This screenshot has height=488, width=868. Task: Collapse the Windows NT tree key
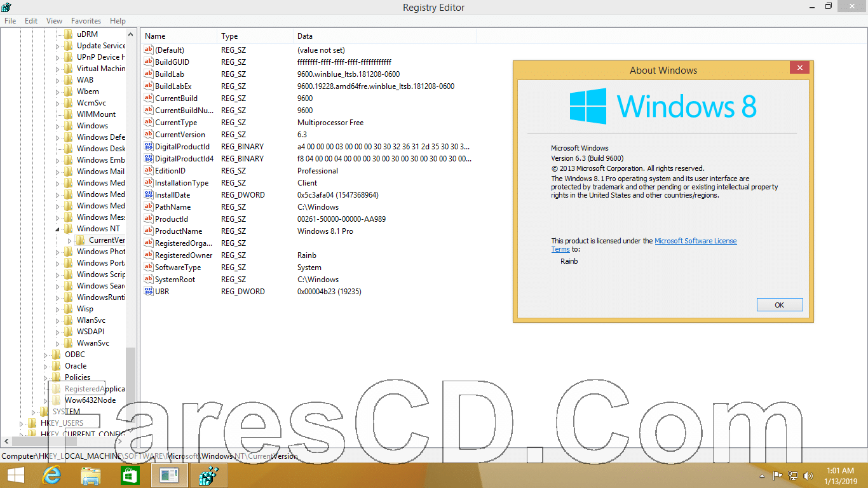pyautogui.click(x=57, y=229)
